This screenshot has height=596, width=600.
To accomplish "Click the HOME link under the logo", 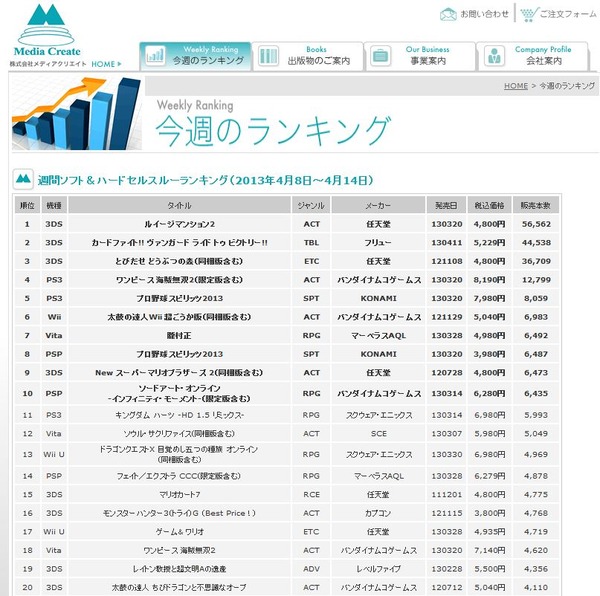I will [106, 64].
